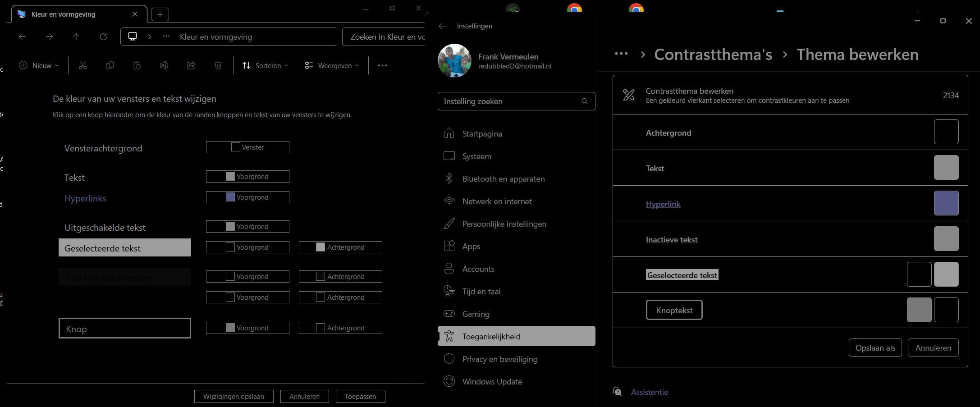This screenshot has width=980, height=407.
Task: Click the Paste clipboard icon
Action: coord(137,66)
